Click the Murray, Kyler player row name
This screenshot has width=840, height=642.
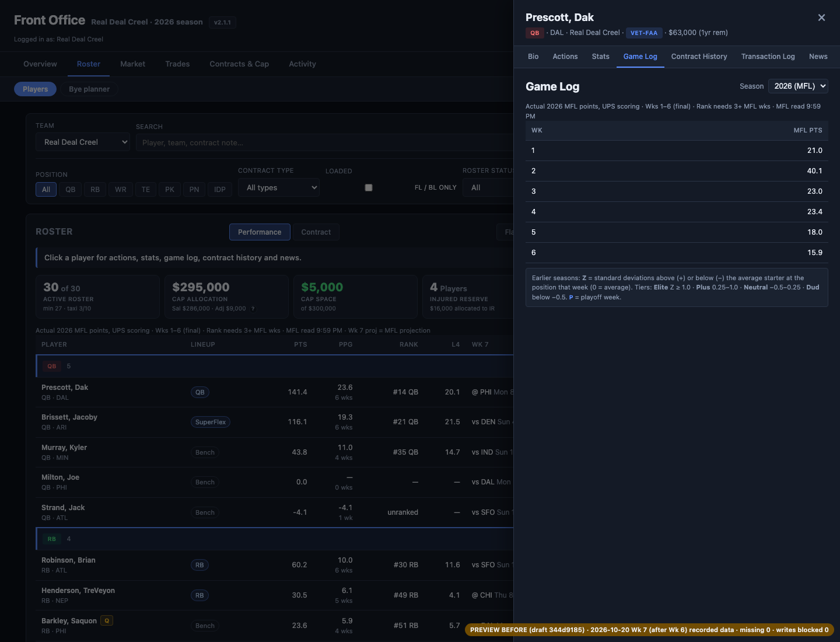coord(64,448)
